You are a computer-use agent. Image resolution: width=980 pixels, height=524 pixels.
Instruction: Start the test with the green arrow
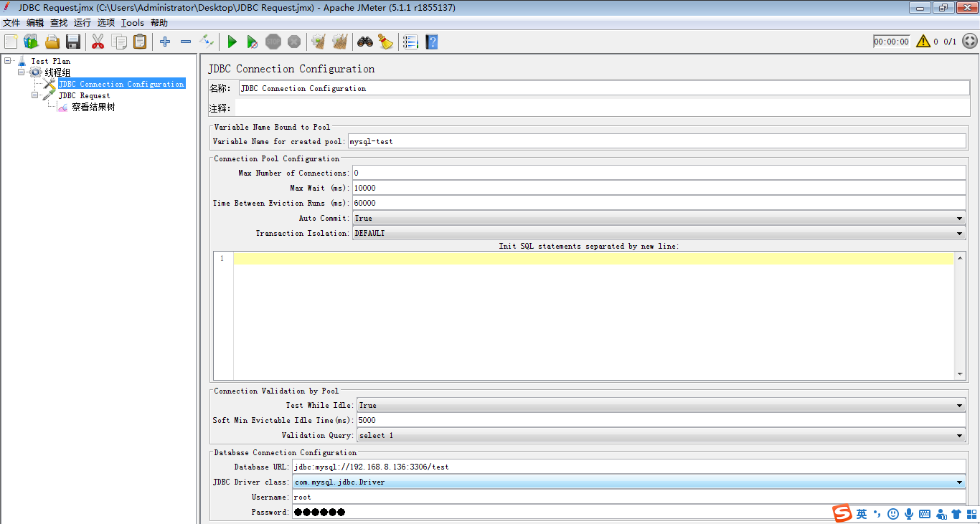[x=232, y=42]
